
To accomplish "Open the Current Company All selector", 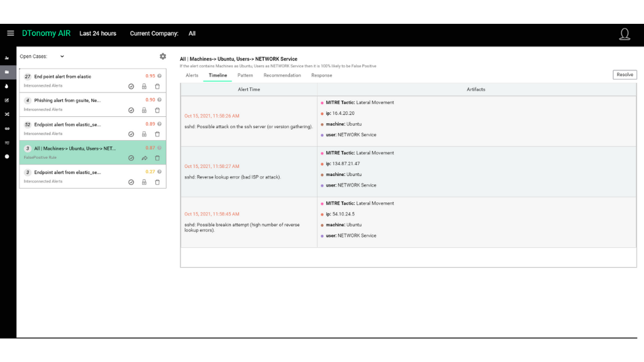I will tap(192, 33).
